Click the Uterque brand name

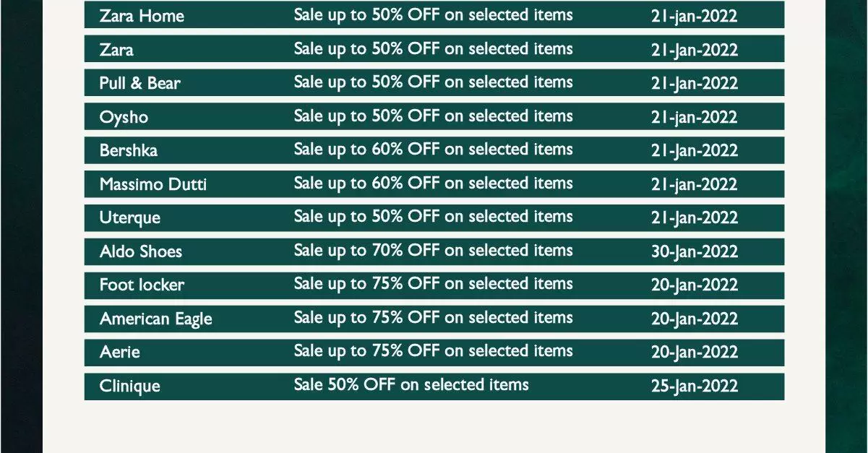(130, 218)
